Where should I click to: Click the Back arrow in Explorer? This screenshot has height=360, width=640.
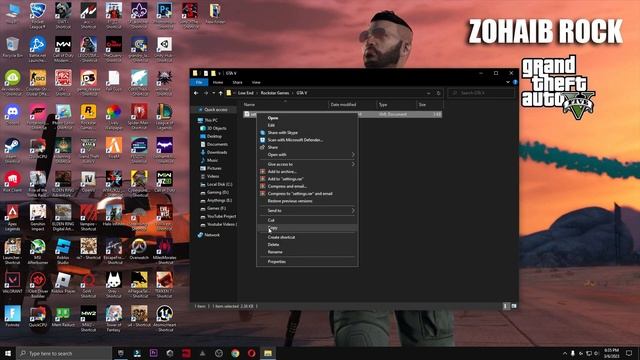point(196,93)
